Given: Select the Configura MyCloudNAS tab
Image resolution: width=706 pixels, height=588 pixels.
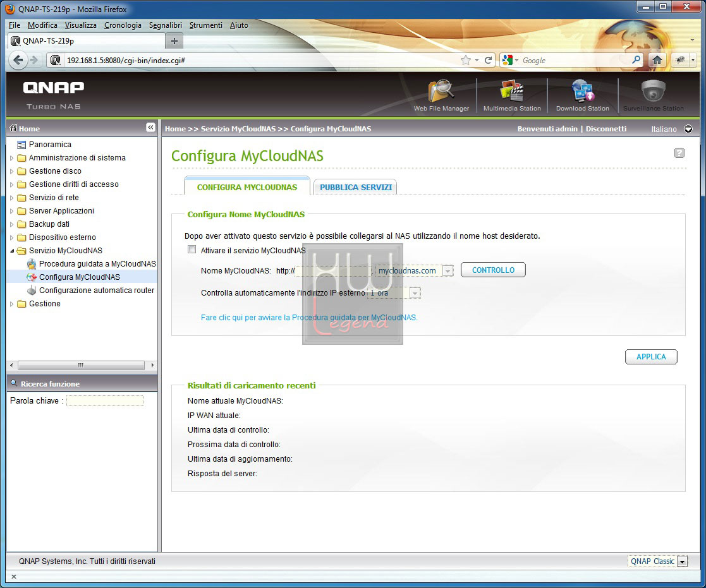Looking at the screenshot, I should click(x=247, y=186).
